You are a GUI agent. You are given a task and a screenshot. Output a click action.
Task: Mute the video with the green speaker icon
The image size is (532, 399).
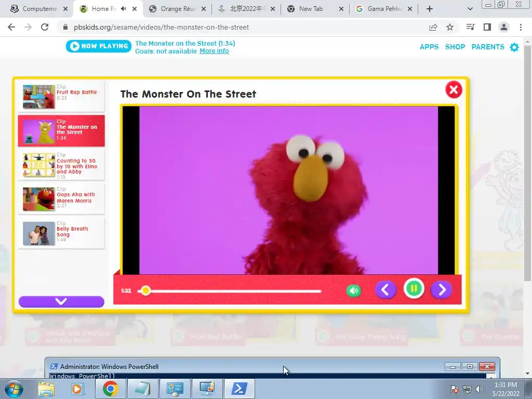click(x=353, y=291)
